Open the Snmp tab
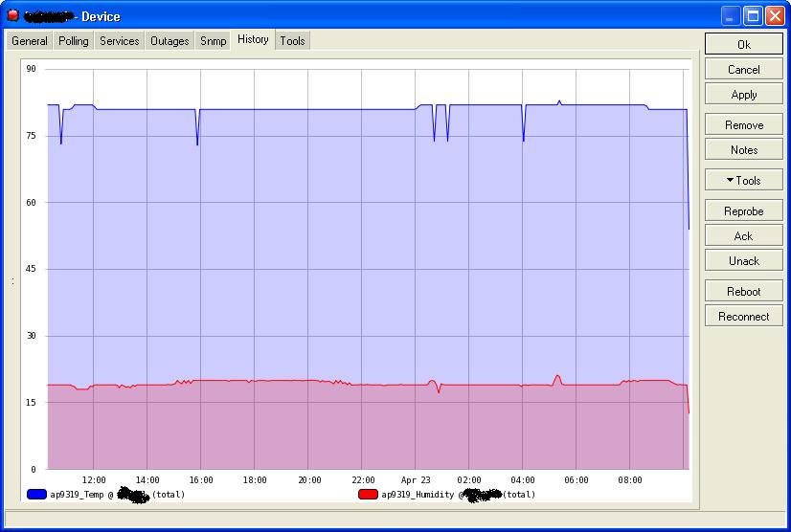Viewport: 791px width, 532px height. (213, 41)
